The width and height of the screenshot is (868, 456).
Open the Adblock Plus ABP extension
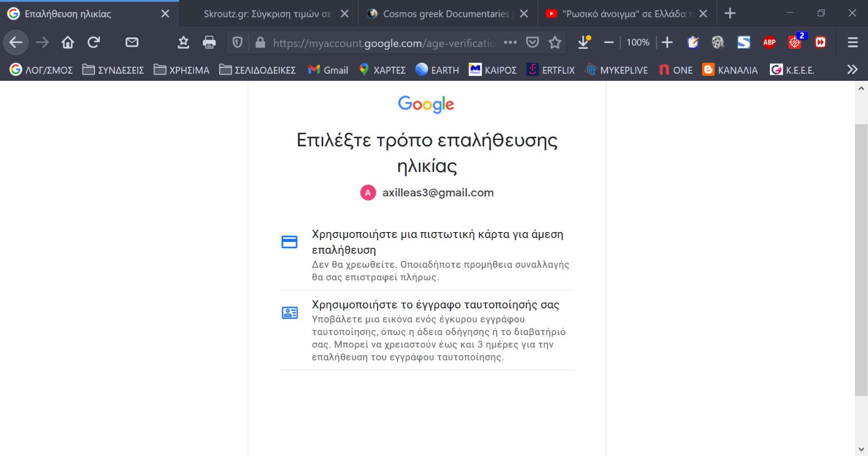769,42
